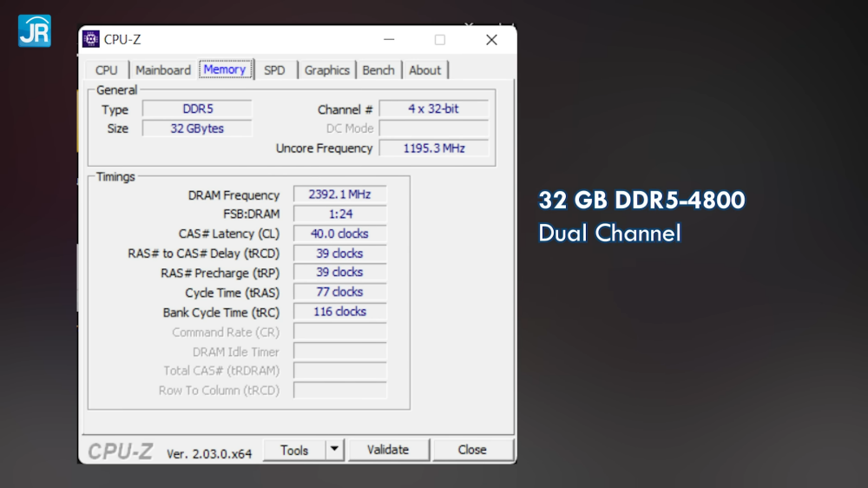Viewport: 868px width, 488px height.
Task: Click the Type field showing DDR5
Action: pos(197,109)
